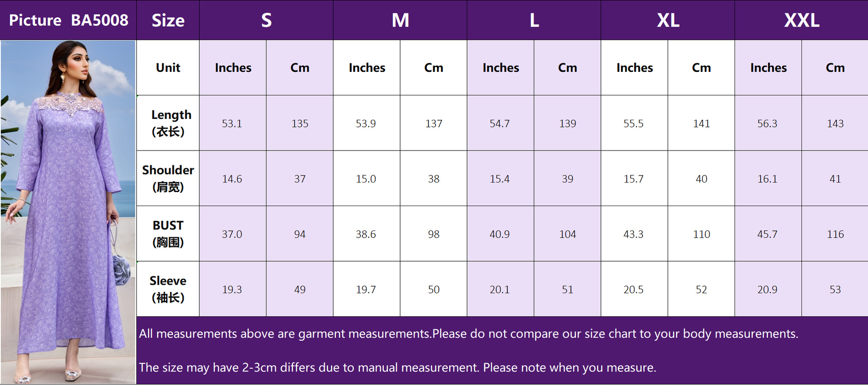This screenshot has width=868, height=385.
Task: Click the 38.6 bust inches cell
Action: (366, 234)
